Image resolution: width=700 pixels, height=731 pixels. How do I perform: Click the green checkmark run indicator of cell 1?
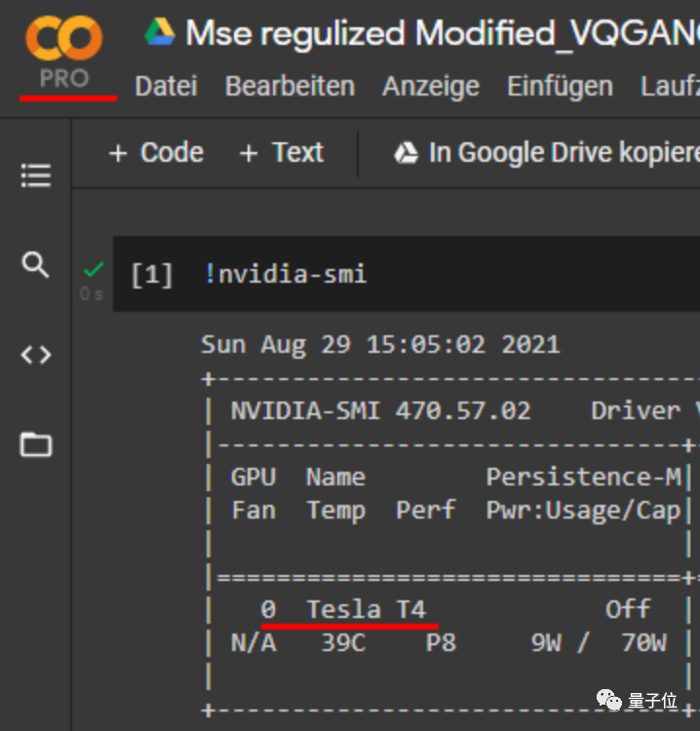click(94, 269)
